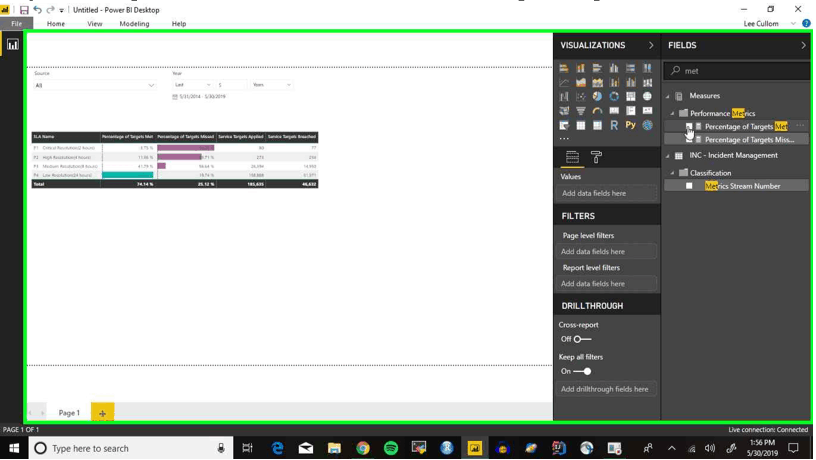The height and width of the screenshot is (460, 816).
Task: Select the Table visual
Action: point(581,125)
